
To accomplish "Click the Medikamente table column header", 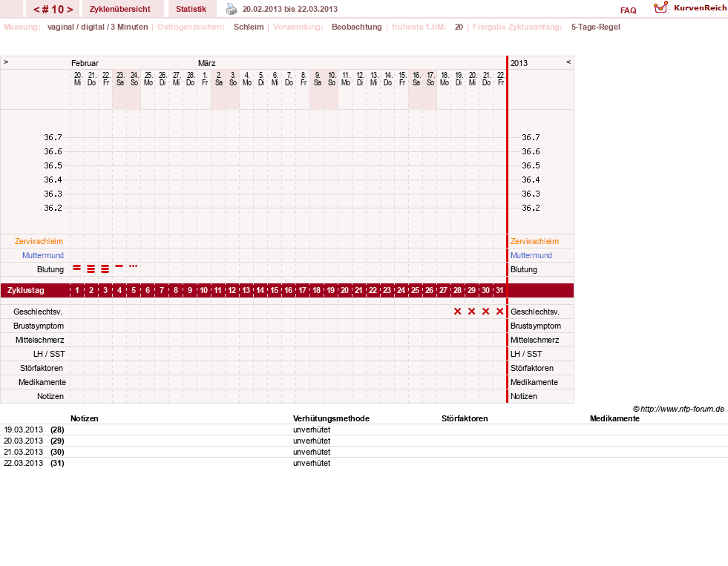I will [x=614, y=418].
